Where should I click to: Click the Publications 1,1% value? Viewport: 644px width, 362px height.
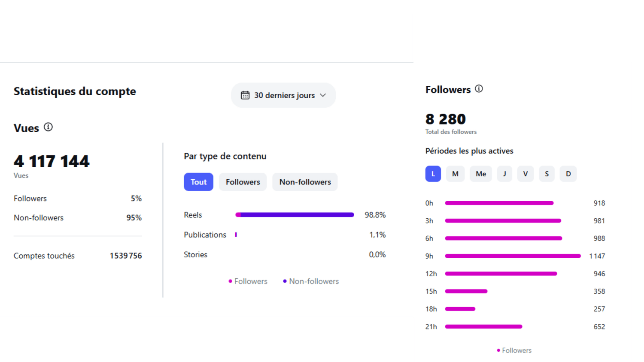(x=377, y=235)
